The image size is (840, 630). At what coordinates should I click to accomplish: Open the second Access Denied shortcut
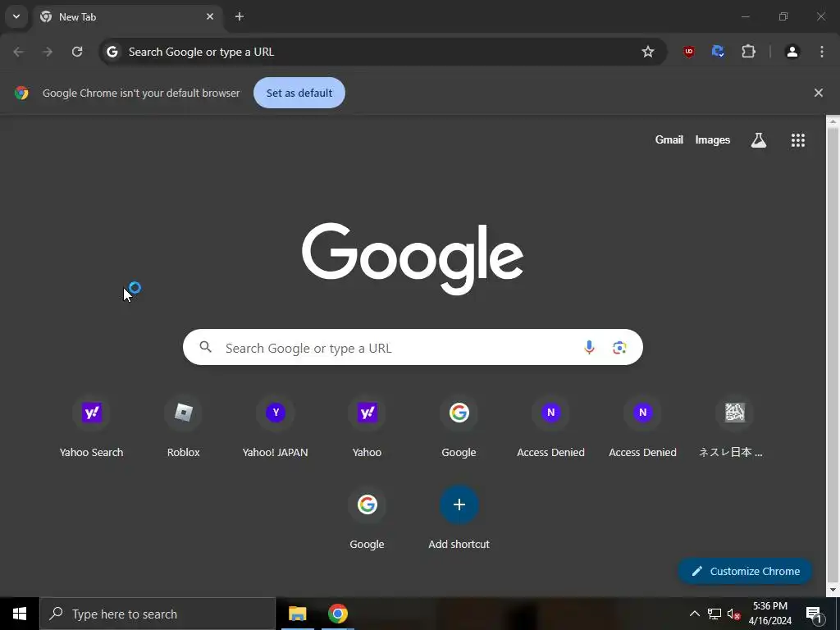[x=643, y=427]
